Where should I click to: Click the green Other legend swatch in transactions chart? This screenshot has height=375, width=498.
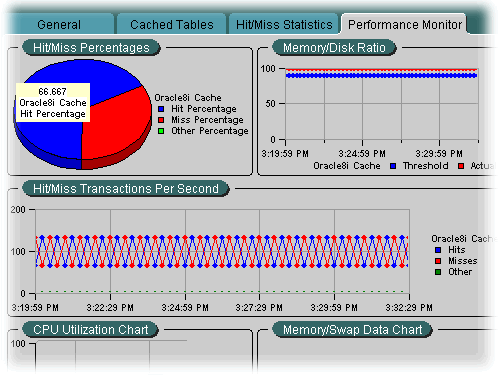pos(438,272)
